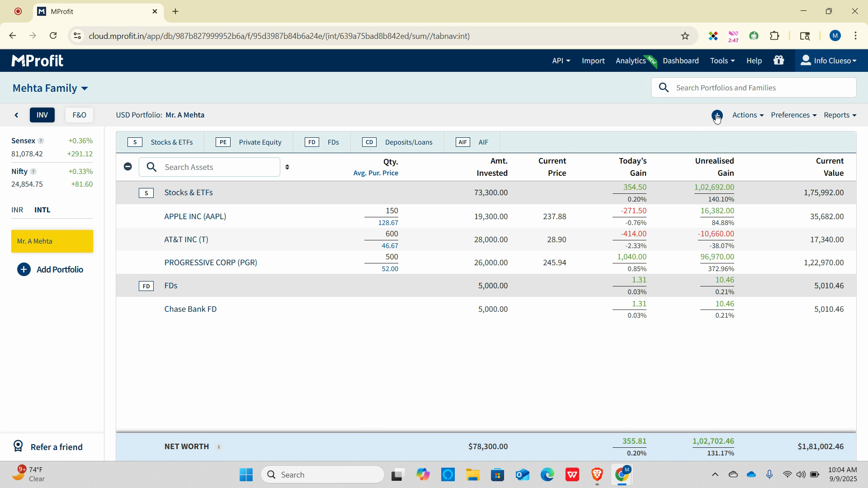
Task: Click the gift box icon in navbar
Action: point(778,61)
